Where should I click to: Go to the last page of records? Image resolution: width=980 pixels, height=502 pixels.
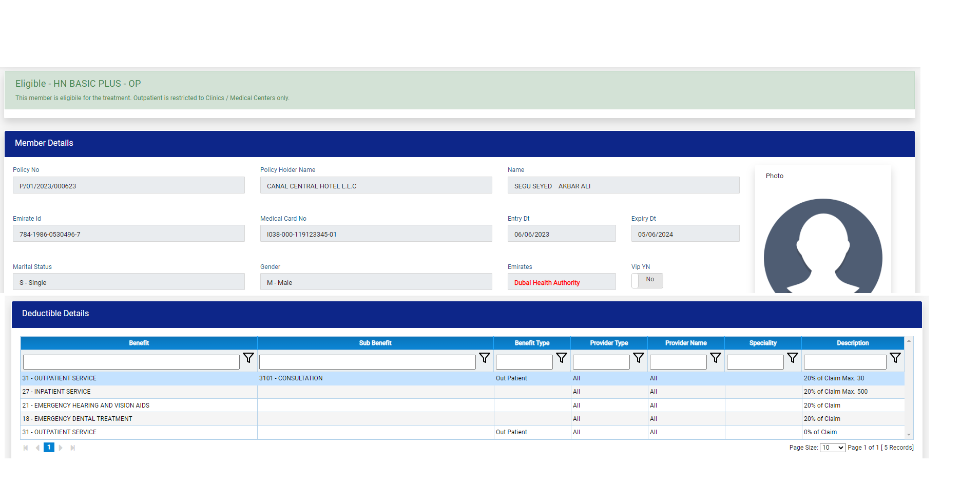[x=73, y=448]
